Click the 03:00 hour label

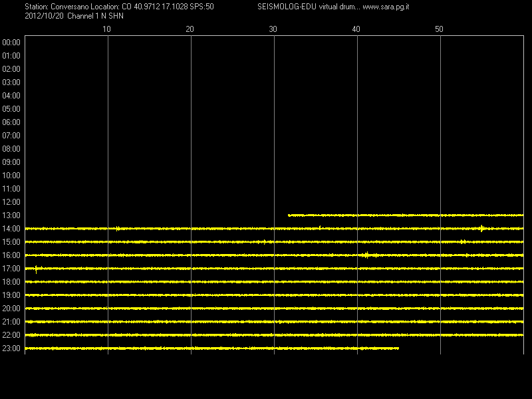(11, 82)
